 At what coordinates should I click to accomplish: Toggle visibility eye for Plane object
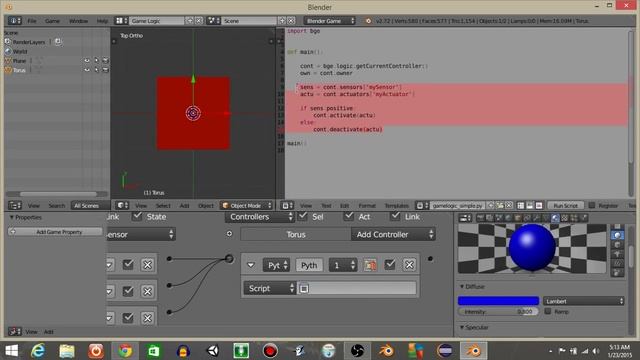coord(87,60)
